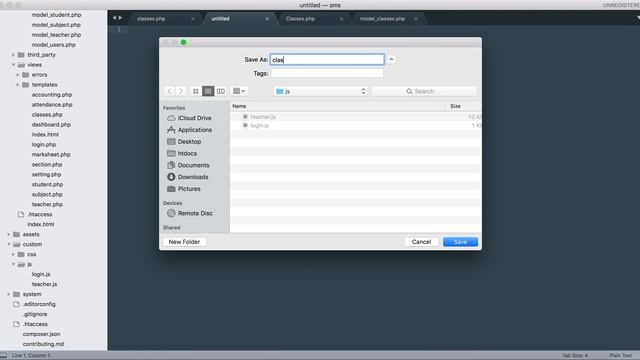Expand the assets folder
This screenshot has width=640, height=360.
9,234
